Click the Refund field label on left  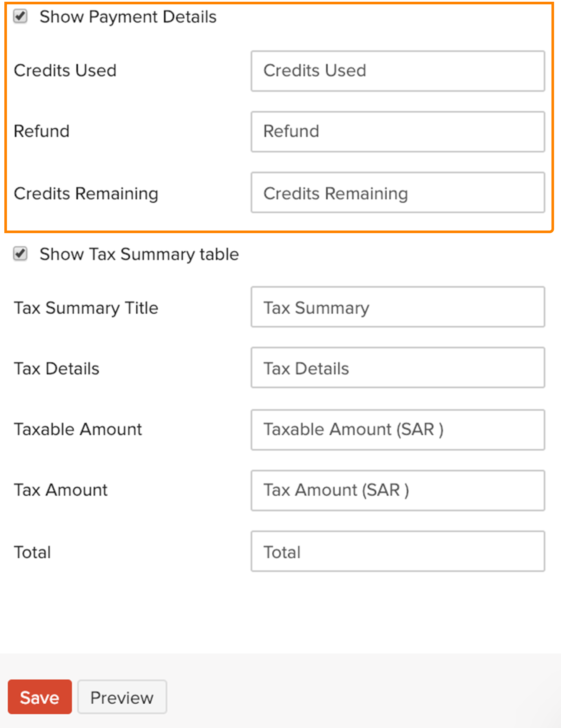[42, 131]
